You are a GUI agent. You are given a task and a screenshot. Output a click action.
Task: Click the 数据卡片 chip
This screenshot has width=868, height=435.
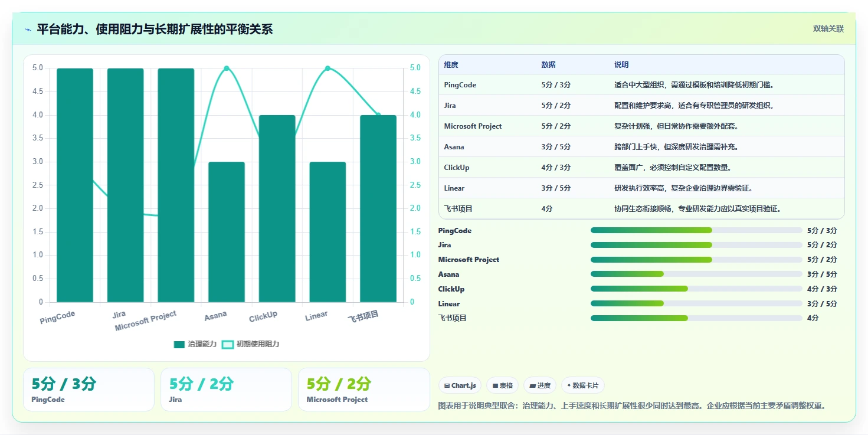(x=582, y=385)
